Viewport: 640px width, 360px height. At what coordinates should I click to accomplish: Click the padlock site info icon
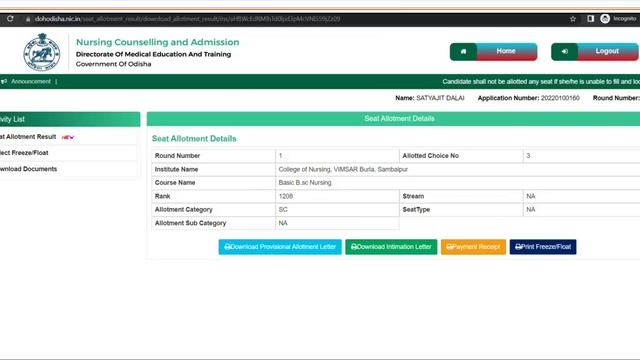[x=28, y=19]
